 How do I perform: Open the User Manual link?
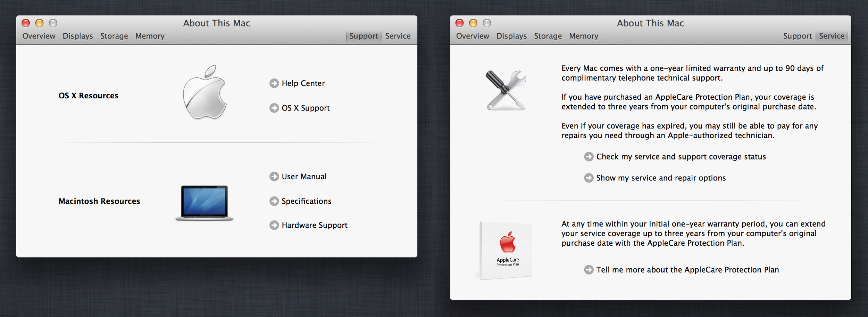click(x=304, y=177)
